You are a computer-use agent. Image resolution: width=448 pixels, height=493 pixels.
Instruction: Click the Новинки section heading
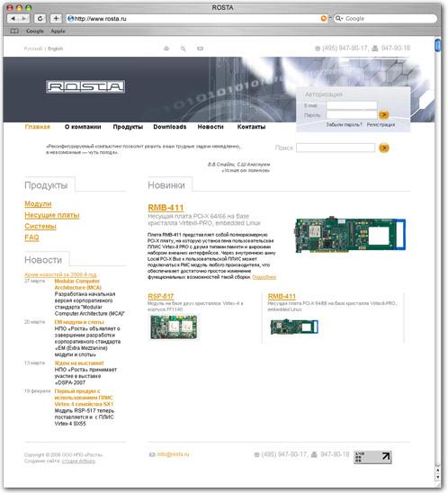point(166,185)
